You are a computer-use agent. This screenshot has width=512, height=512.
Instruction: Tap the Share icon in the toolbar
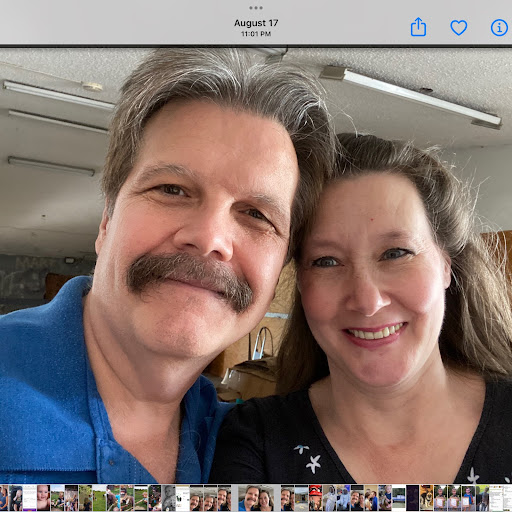pyautogui.click(x=418, y=27)
